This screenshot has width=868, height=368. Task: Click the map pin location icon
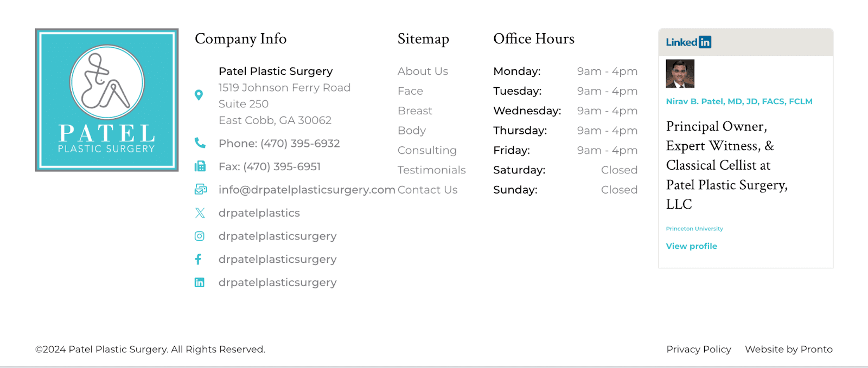click(199, 95)
